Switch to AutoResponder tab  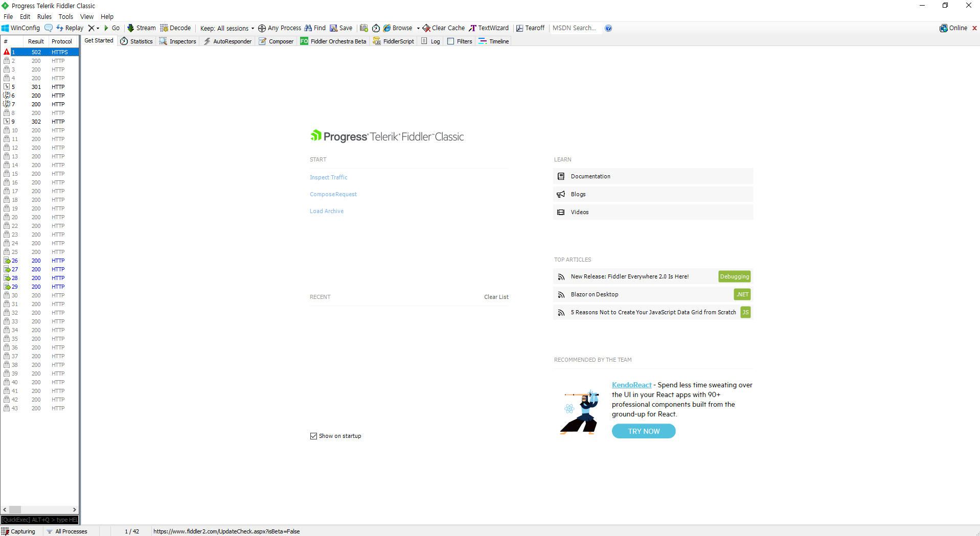point(227,41)
